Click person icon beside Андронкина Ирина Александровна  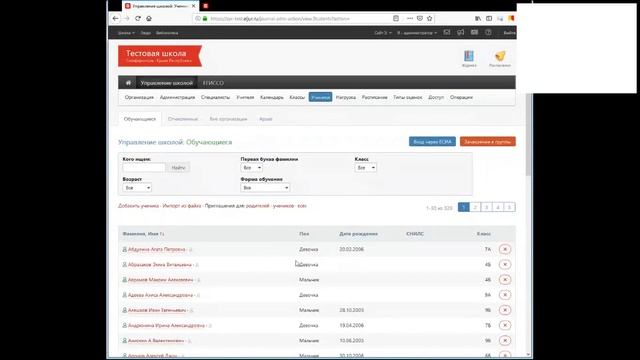pyautogui.click(x=124, y=325)
